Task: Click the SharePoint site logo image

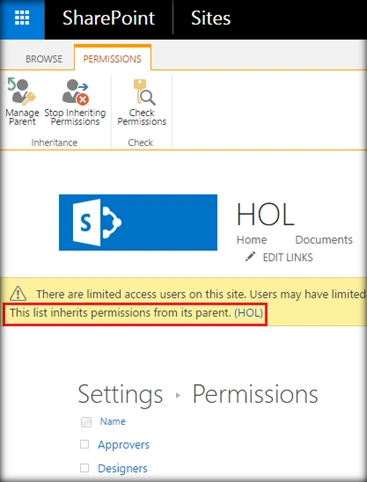Action: click(x=138, y=222)
